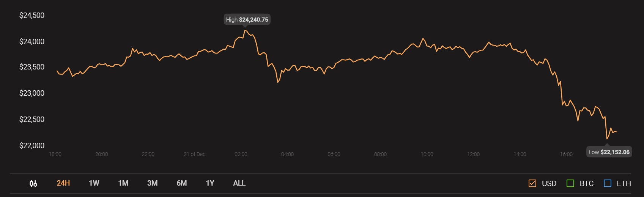Display ALL time price history

239,183
